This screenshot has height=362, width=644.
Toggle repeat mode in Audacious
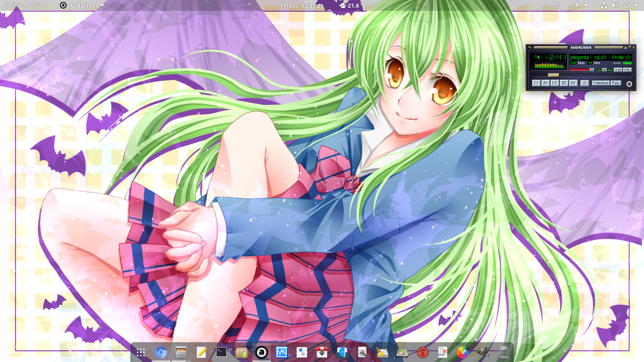[616, 83]
